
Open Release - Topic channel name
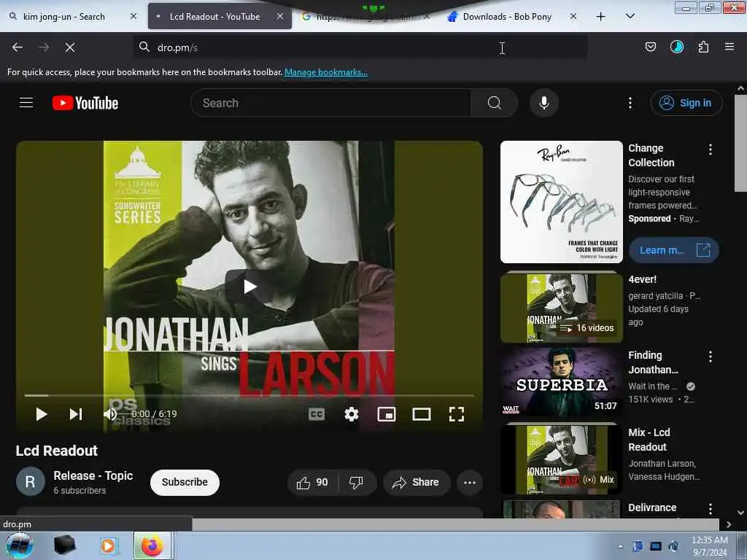[93, 475]
